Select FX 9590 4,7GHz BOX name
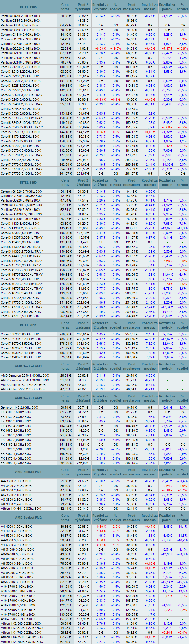The image size is (189, 644). [16, 463]
